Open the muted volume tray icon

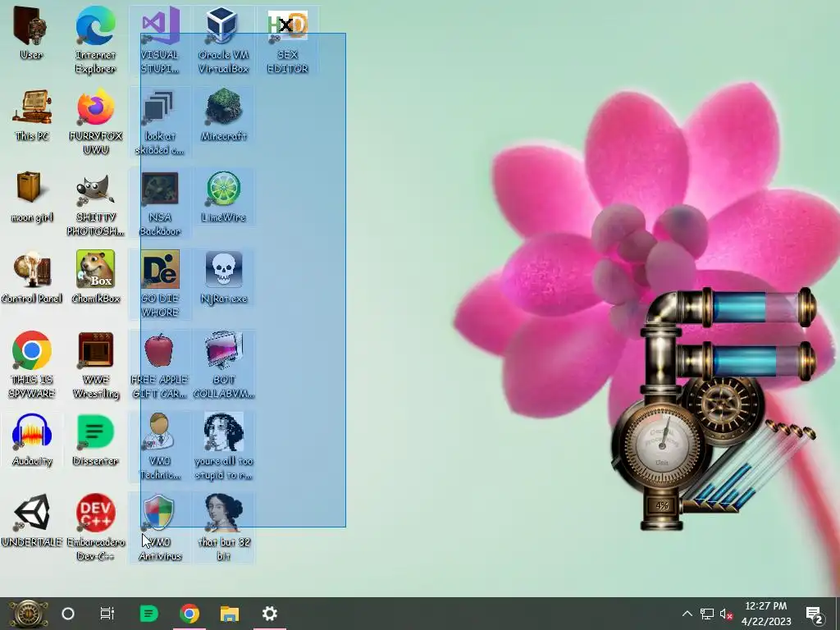(x=726, y=614)
